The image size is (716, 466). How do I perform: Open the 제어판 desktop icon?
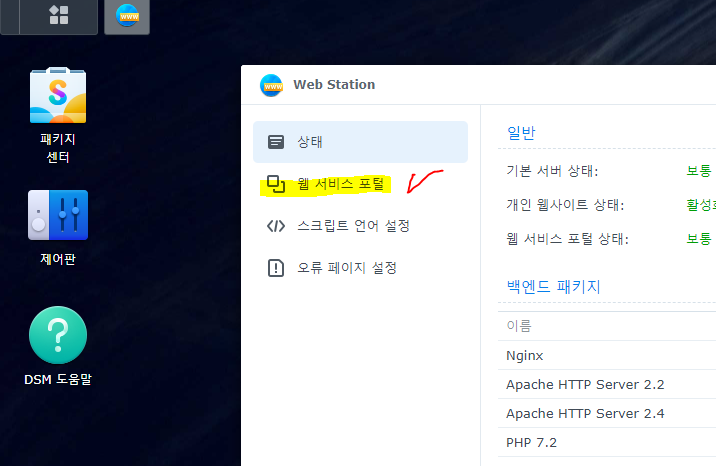pos(58,228)
